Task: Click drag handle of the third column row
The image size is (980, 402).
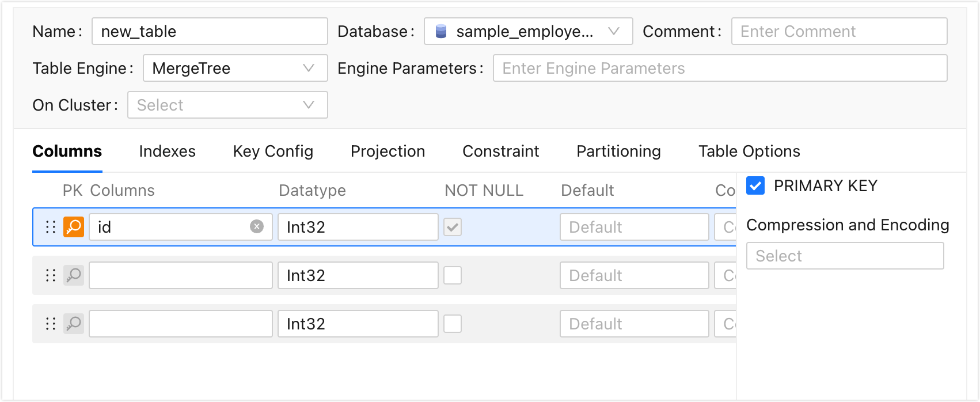Action: [51, 324]
